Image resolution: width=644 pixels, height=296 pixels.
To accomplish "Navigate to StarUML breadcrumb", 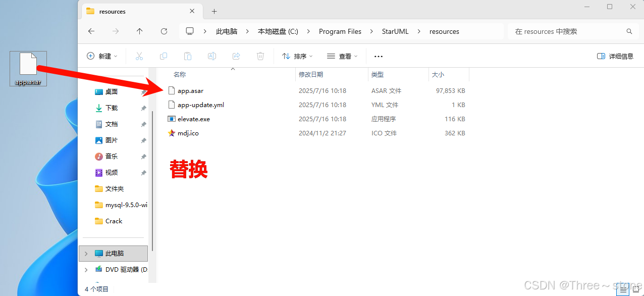I will tap(395, 31).
